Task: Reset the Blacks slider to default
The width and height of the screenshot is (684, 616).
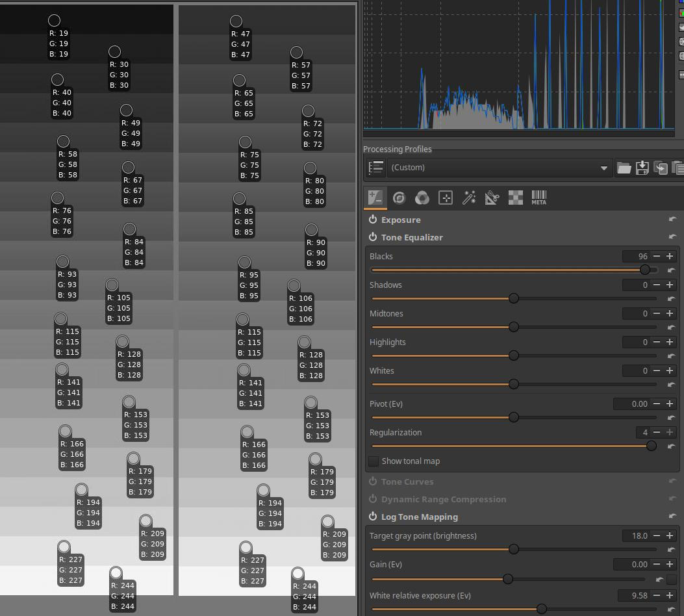Action: coord(671,270)
